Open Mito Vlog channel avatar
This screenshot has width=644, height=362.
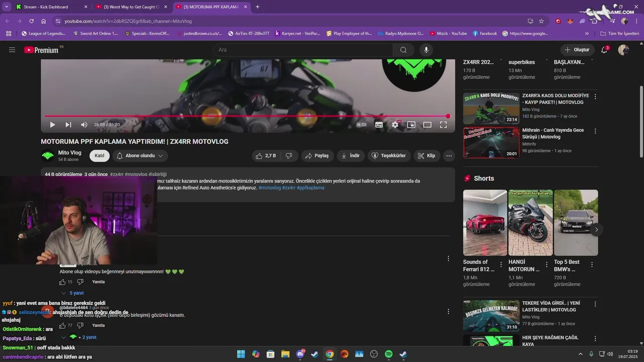pyautogui.click(x=48, y=156)
